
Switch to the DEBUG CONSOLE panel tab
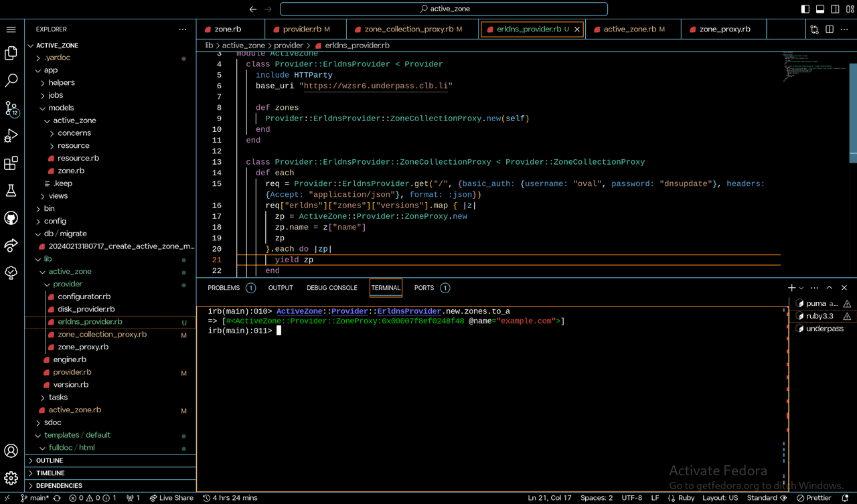coord(331,288)
